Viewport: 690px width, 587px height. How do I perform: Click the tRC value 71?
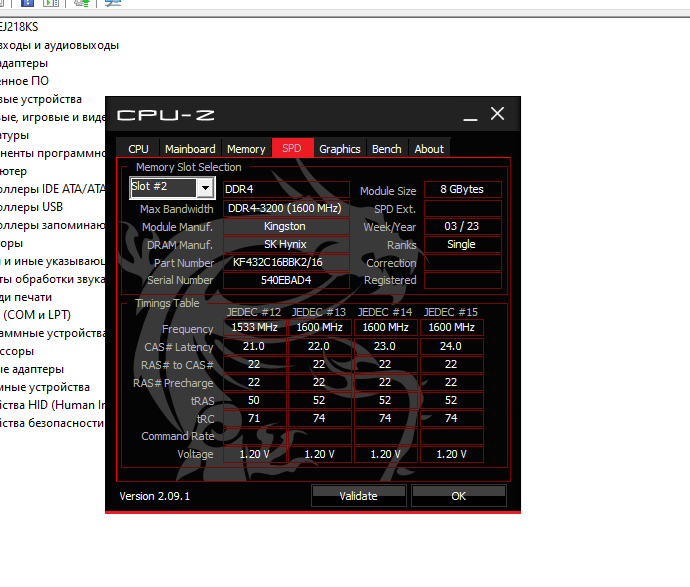(x=255, y=418)
